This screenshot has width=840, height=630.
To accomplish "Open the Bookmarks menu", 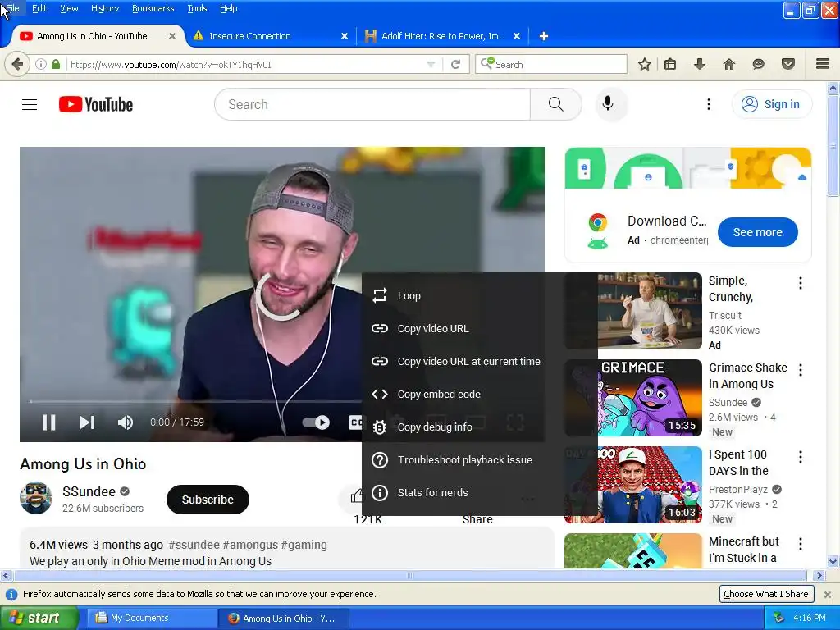I will click(153, 8).
